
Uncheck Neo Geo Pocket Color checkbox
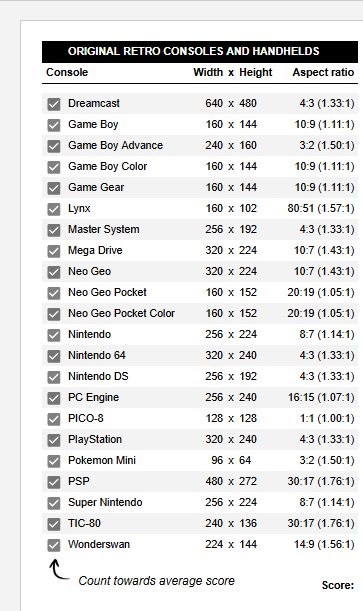click(54, 314)
